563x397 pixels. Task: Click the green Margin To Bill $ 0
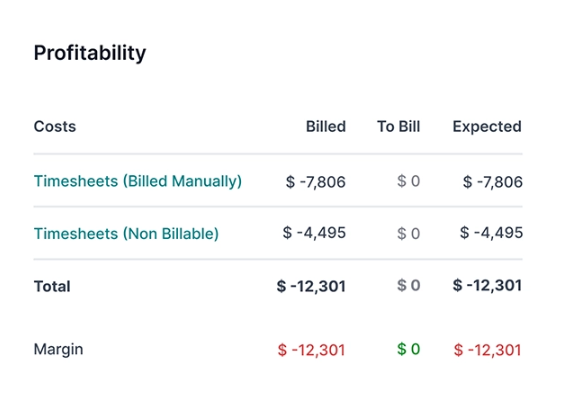[409, 349]
